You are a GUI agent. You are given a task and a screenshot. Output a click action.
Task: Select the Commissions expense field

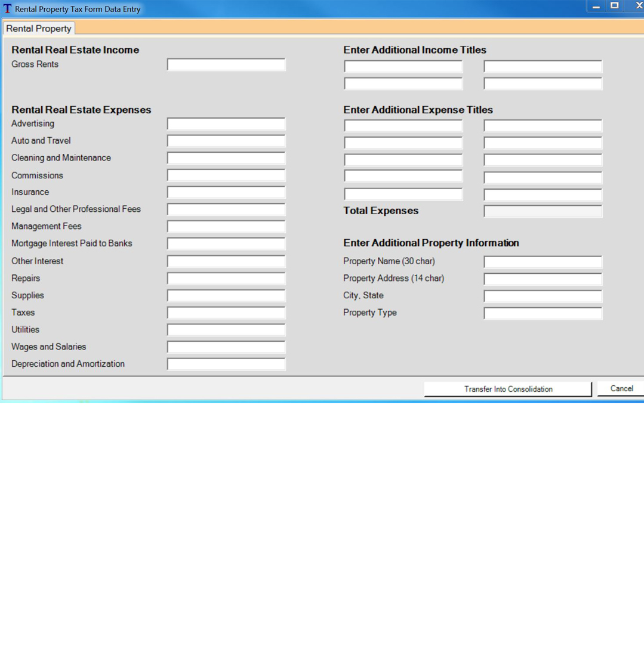226,175
